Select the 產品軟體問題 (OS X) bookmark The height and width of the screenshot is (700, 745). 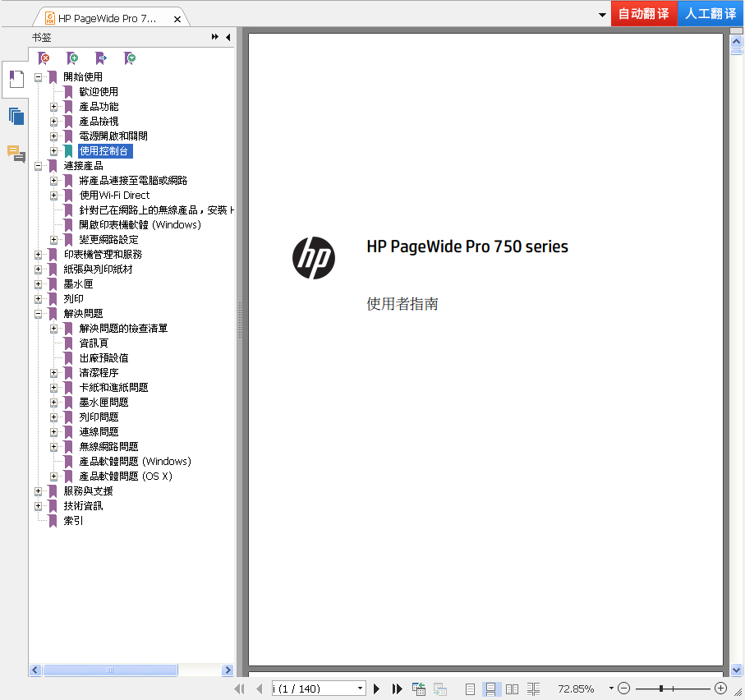point(126,477)
